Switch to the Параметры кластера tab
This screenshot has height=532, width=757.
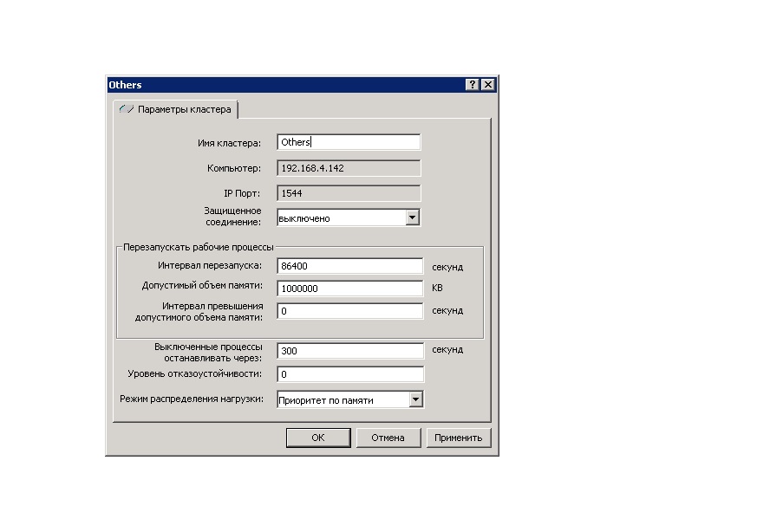pos(183,110)
